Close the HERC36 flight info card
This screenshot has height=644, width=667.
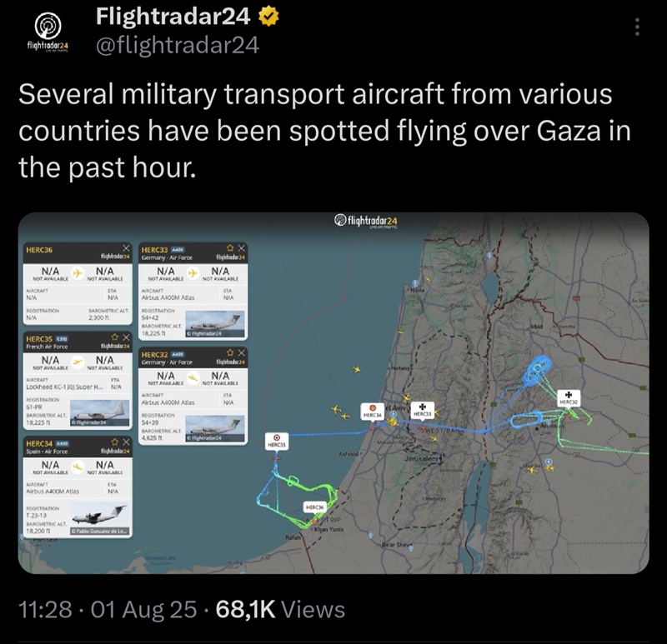(x=125, y=248)
